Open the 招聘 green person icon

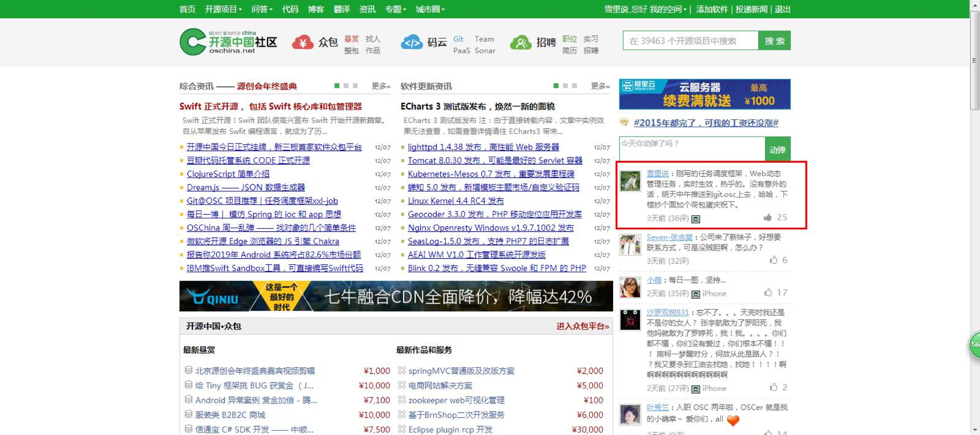pos(520,43)
